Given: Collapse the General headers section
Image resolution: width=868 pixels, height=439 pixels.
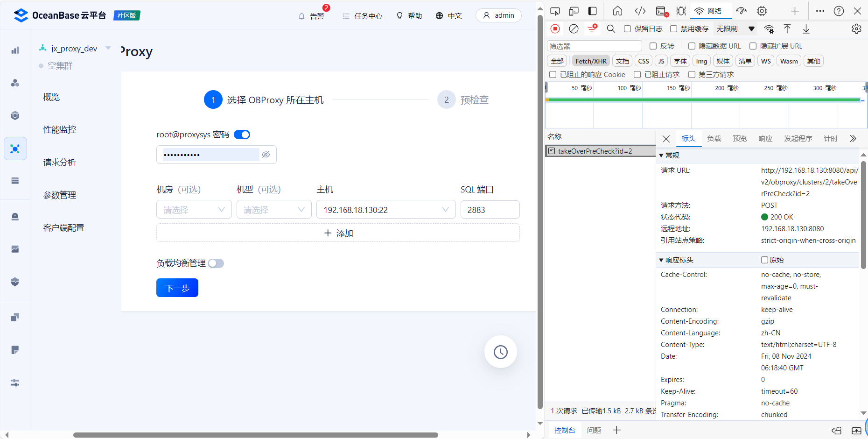Looking at the screenshot, I should tap(661, 156).
